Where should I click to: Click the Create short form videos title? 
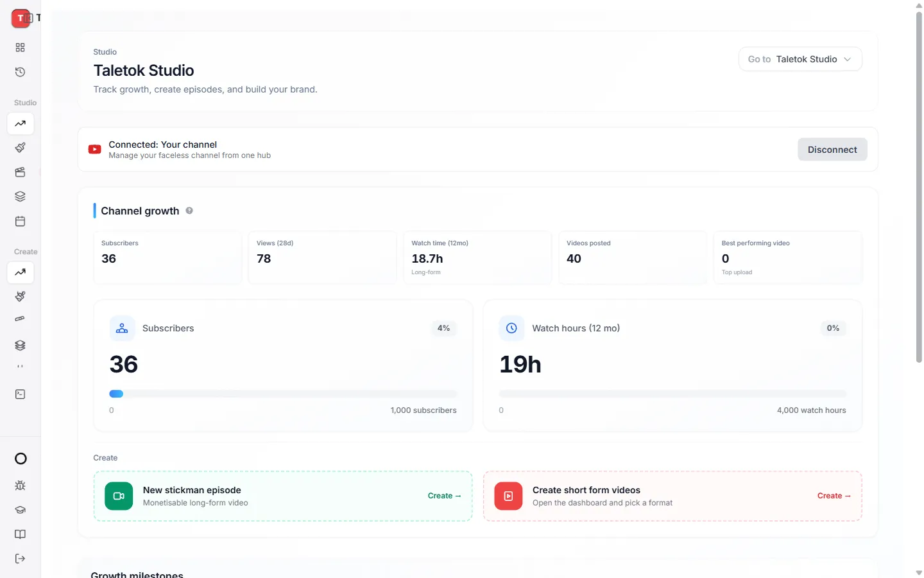point(586,490)
